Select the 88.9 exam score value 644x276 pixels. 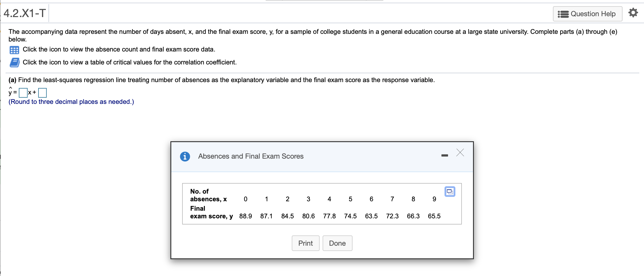245,216
